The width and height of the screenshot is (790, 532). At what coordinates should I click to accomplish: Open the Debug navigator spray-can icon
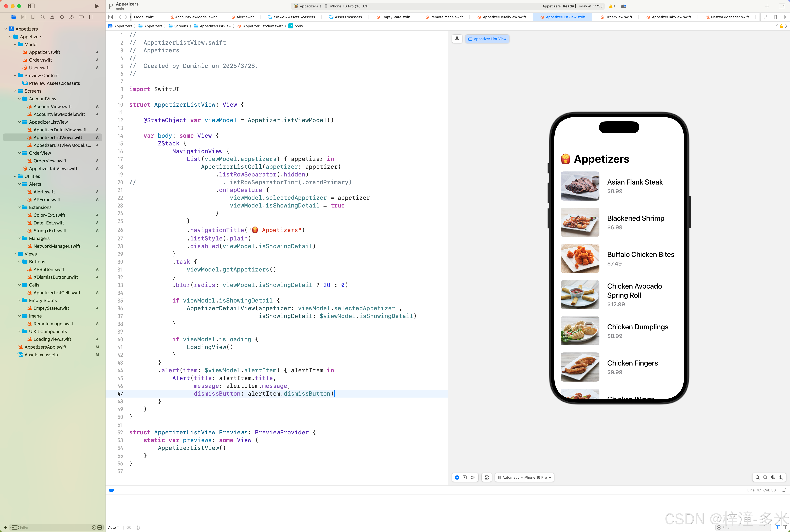point(72,17)
